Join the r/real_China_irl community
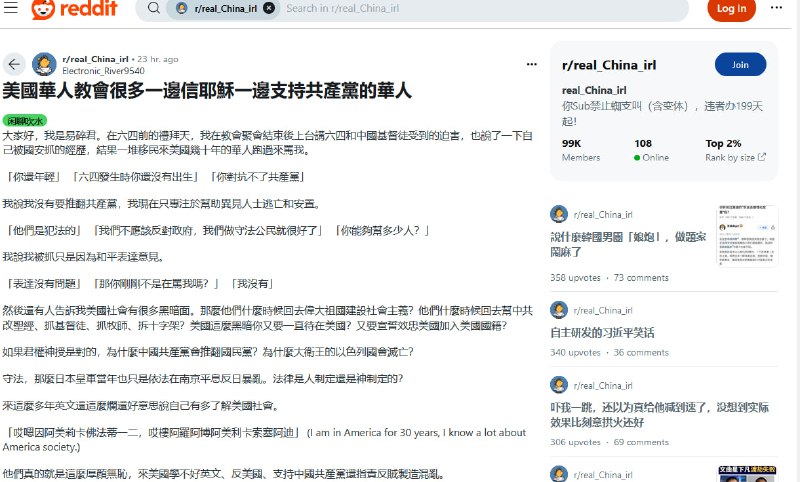Screen dimensions: 800x482 [740, 65]
